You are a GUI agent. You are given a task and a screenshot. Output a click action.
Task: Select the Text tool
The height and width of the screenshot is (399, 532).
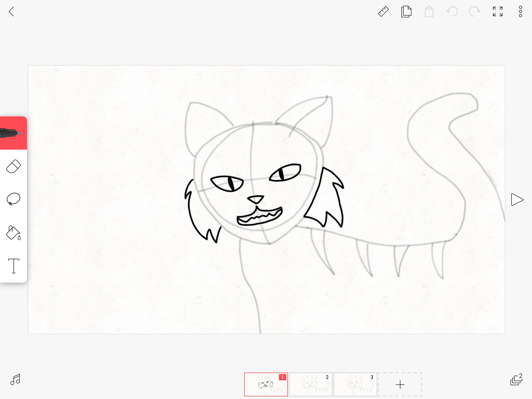14,266
